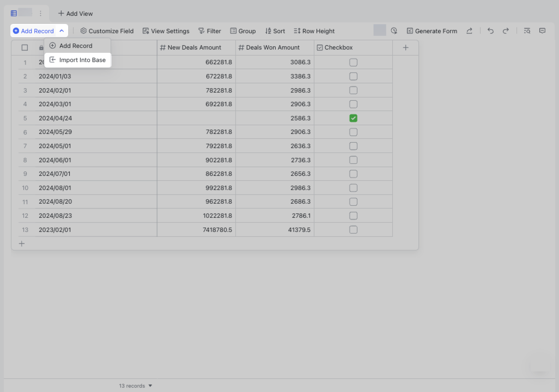Open Customize Field settings

107,31
